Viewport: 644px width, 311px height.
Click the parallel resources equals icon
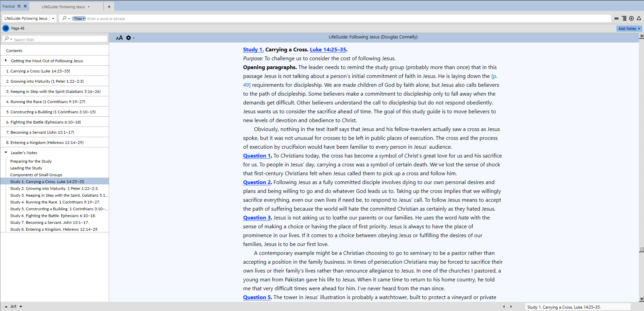[616, 18]
